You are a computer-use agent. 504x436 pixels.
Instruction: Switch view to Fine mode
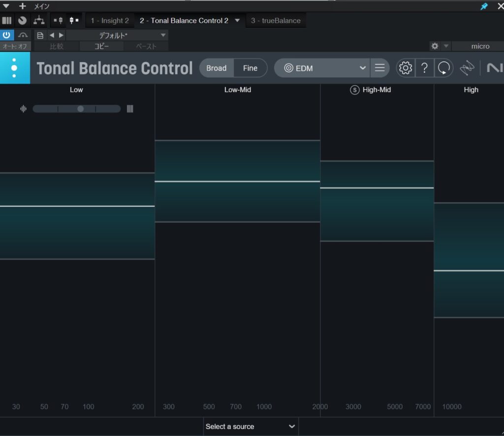(250, 68)
